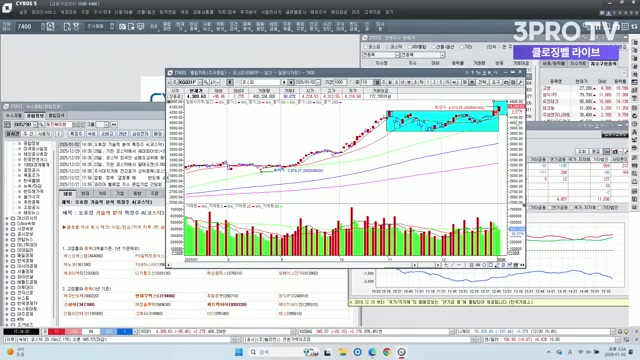Open the chart date 2025/01/02 dropdown
640x360 pixels.
tap(318, 82)
